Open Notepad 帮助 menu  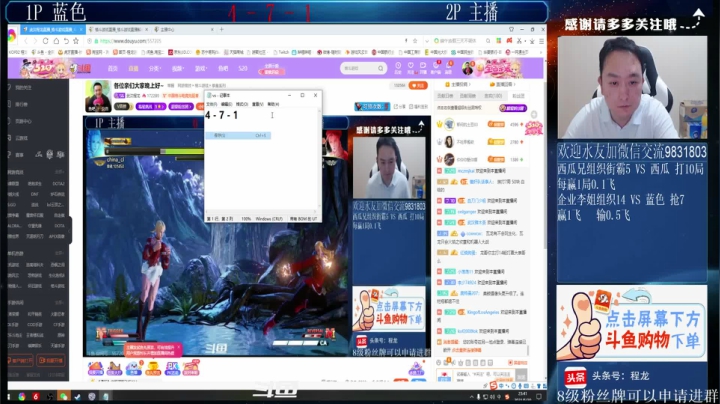point(273,104)
